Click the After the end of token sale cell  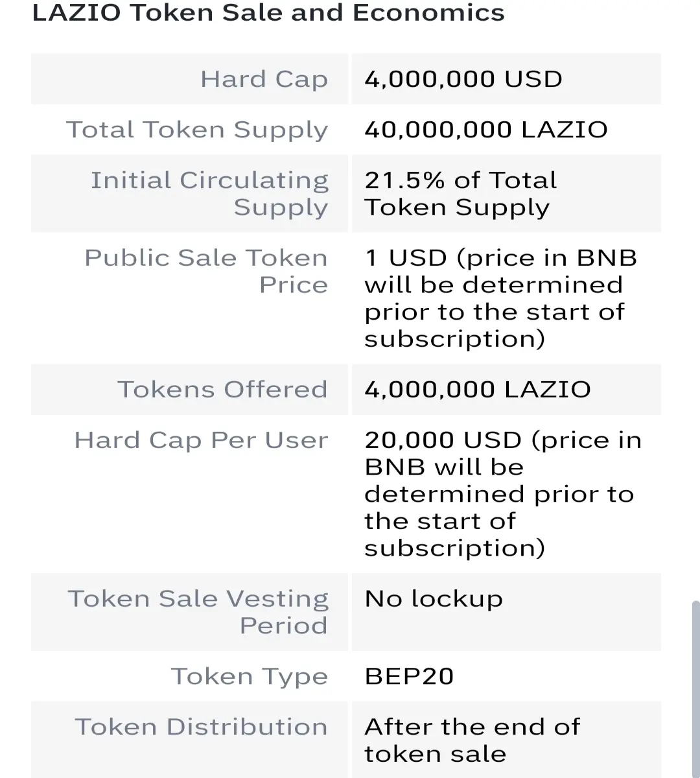click(506, 740)
